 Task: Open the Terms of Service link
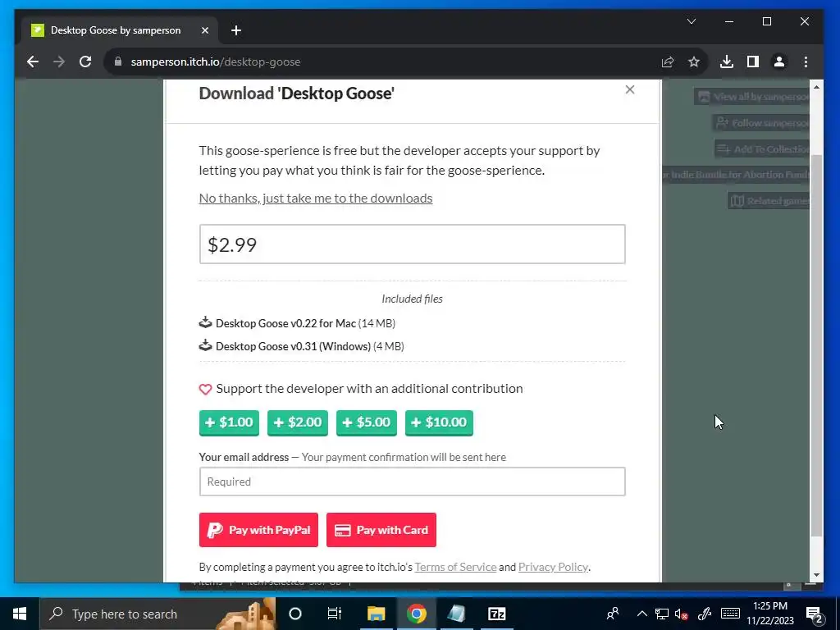coord(455,567)
